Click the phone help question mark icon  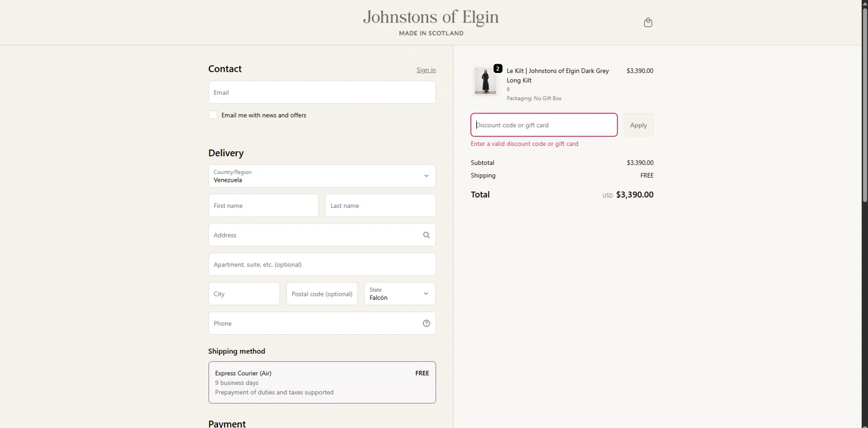[426, 323]
